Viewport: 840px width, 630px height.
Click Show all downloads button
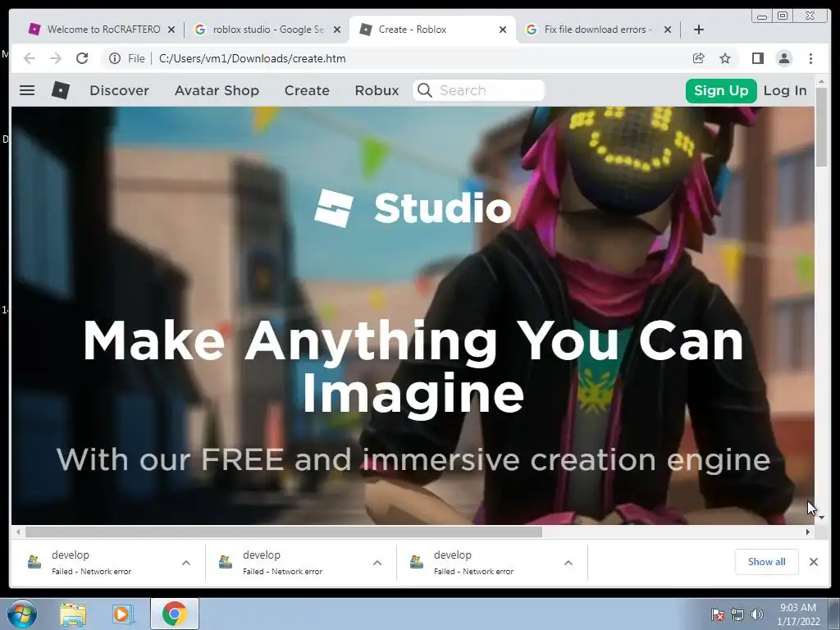click(767, 561)
